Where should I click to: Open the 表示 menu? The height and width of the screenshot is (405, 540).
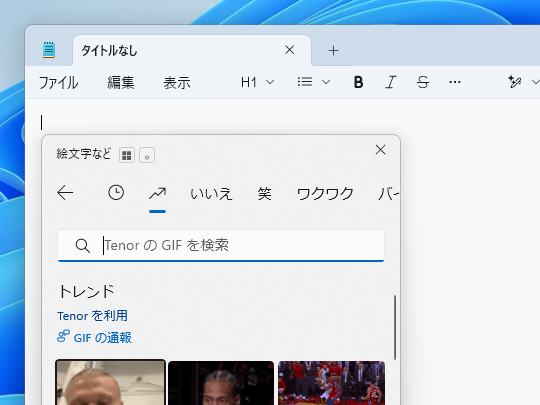pos(177,83)
